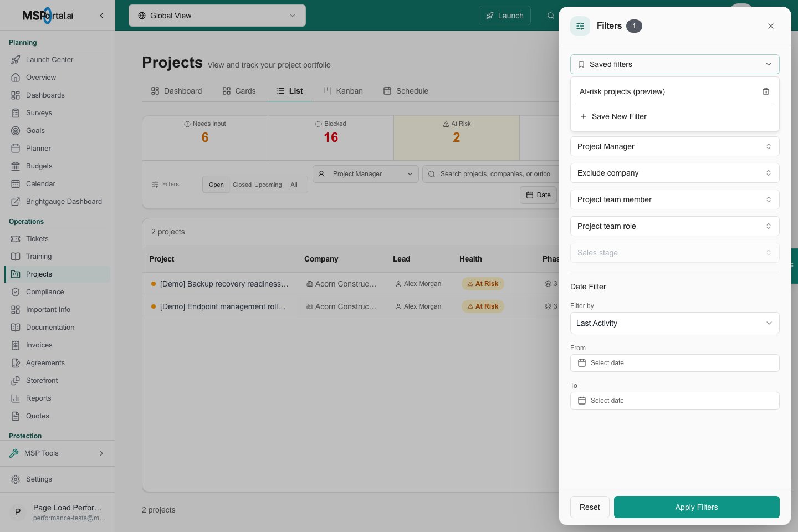Pick a To date

pos(675,401)
